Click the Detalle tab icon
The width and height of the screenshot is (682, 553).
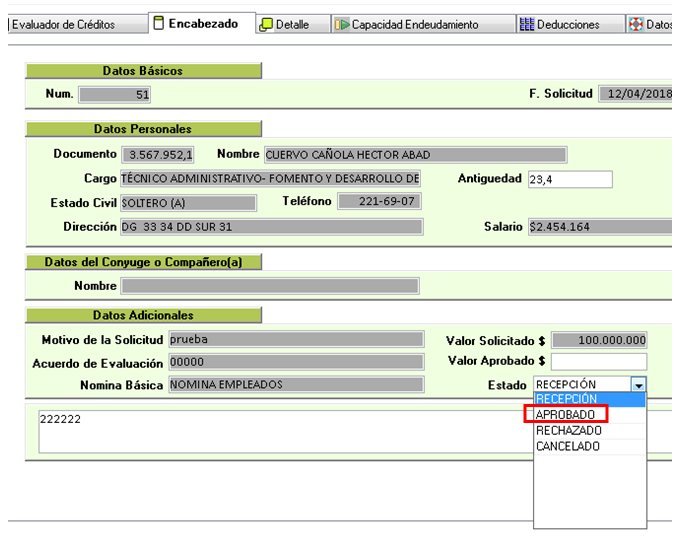pyautogui.click(x=266, y=24)
